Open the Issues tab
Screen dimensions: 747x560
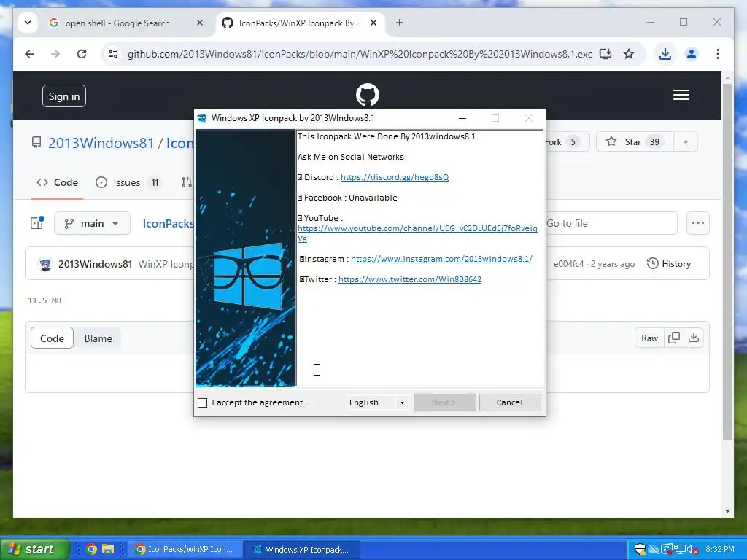pyautogui.click(x=127, y=182)
